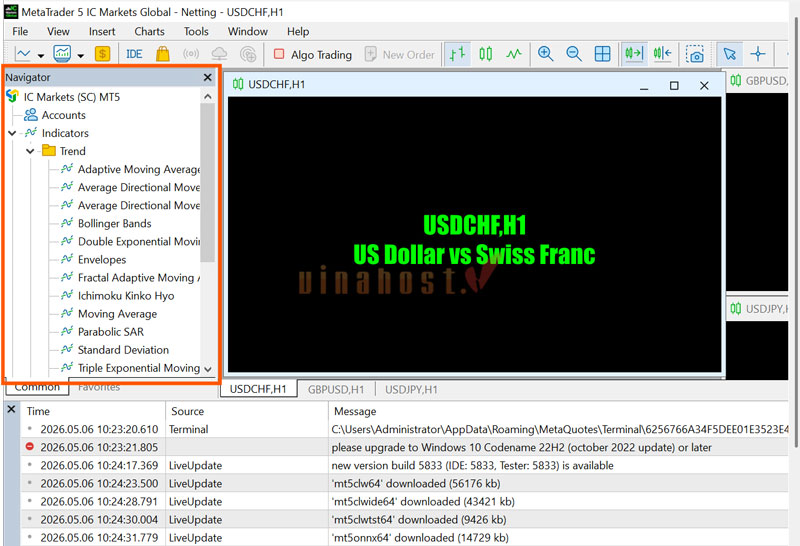Image resolution: width=800 pixels, height=546 pixels.
Task: Maximize the USDCHF,H1 chart window
Action: 674,85
